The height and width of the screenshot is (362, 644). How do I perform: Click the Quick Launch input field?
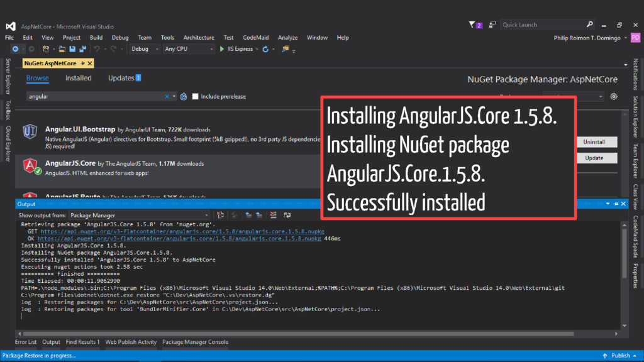(543, 25)
